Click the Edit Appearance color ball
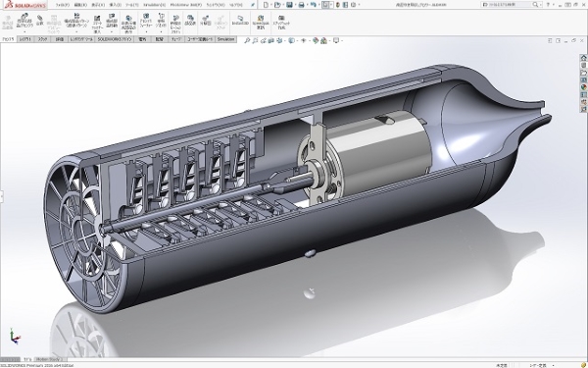Image resolution: width=588 pixels, height=368 pixels. point(316,40)
